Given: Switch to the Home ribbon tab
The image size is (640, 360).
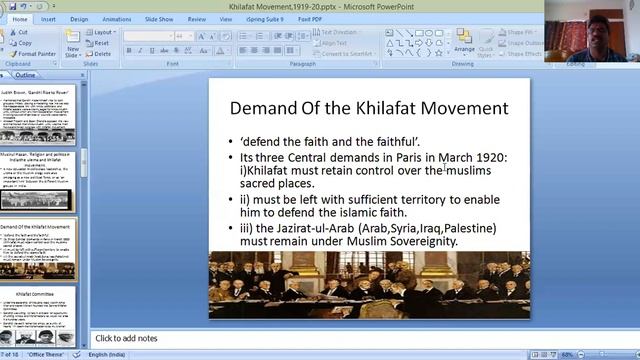Looking at the screenshot, I should [x=20, y=19].
